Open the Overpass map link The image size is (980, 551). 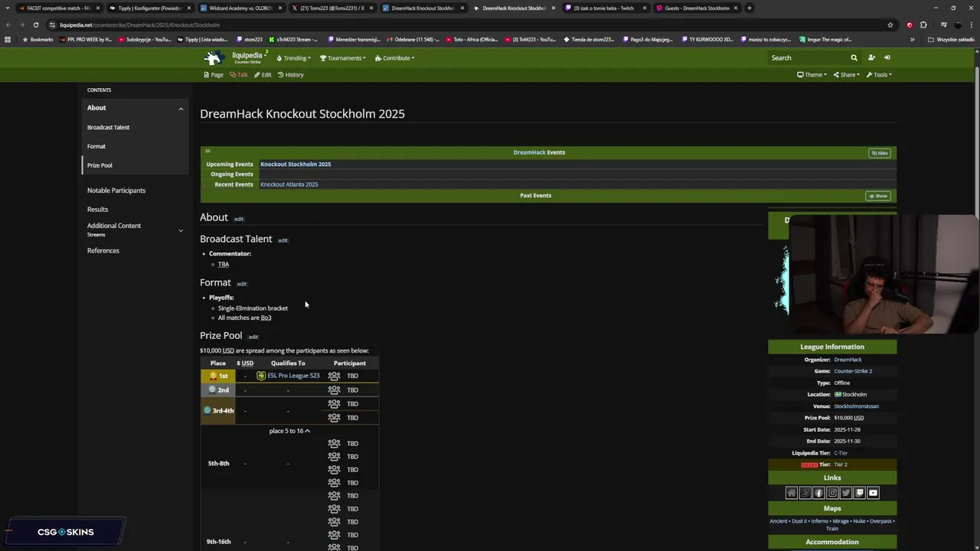pyautogui.click(x=880, y=521)
